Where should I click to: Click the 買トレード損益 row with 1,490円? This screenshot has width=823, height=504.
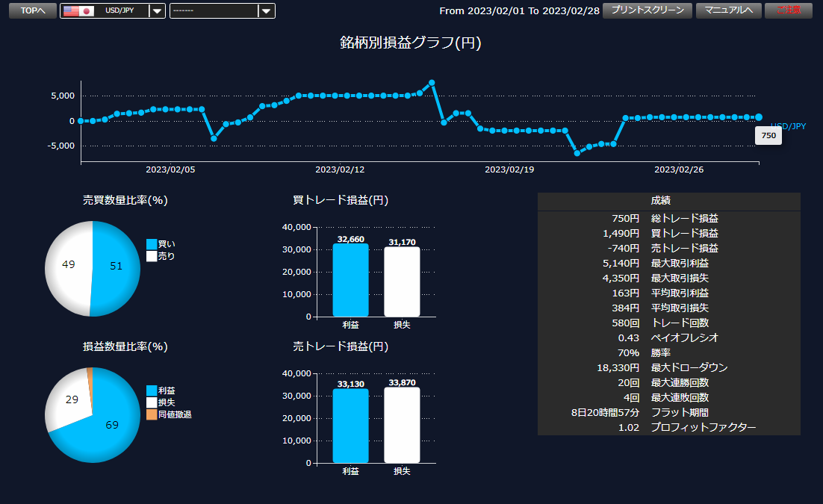click(x=668, y=233)
